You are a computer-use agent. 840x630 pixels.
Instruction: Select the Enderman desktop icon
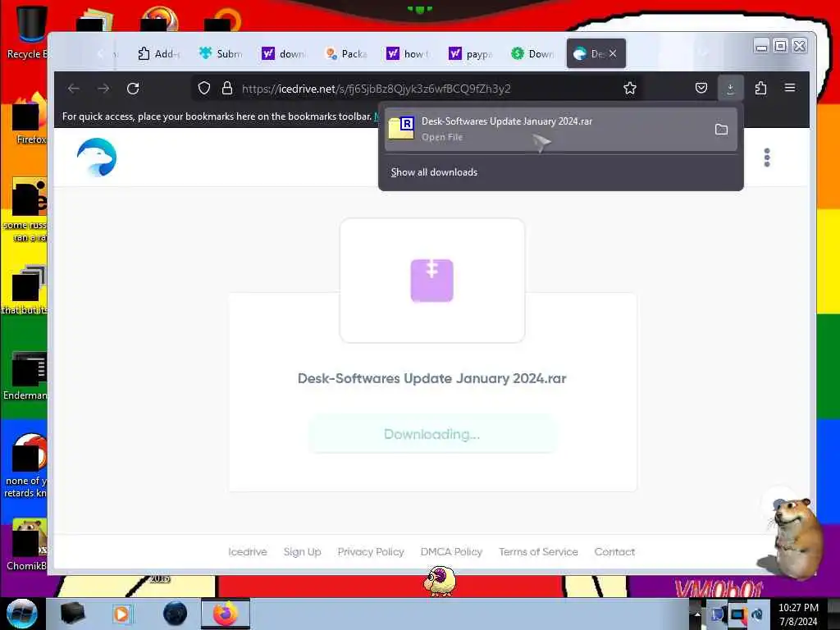26,375
